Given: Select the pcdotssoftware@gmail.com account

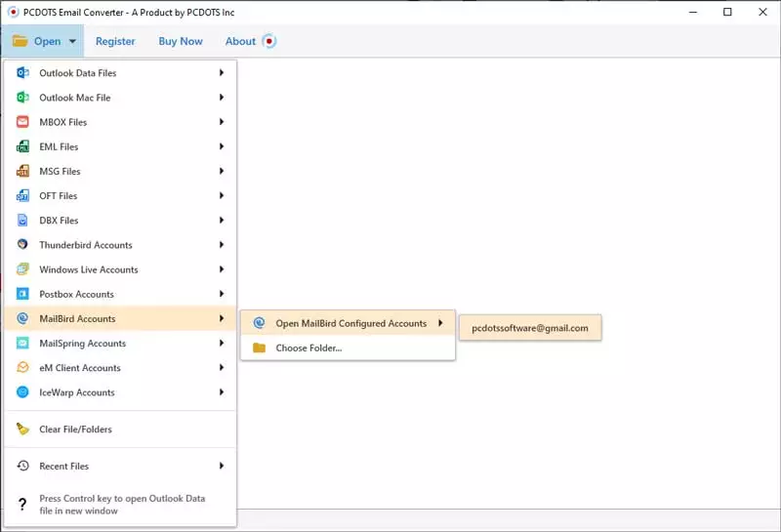Looking at the screenshot, I should click(530, 328).
